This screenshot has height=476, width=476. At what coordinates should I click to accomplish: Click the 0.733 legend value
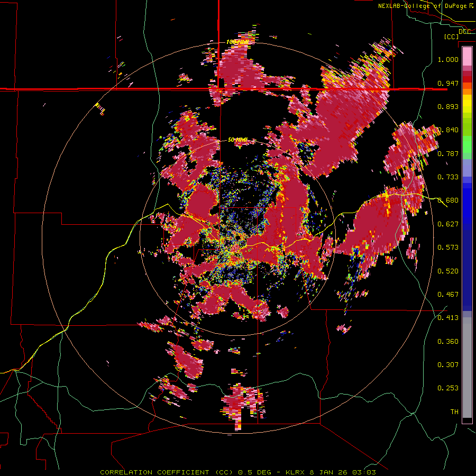[448, 177]
